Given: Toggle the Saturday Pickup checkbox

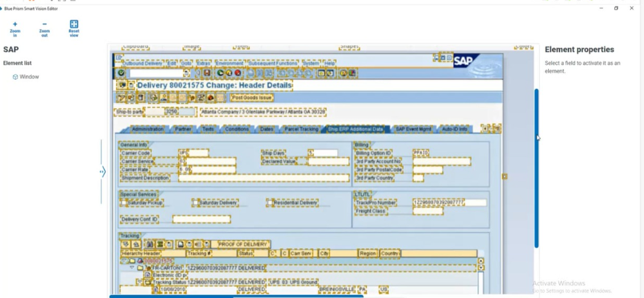Looking at the screenshot, I should pos(124,203).
